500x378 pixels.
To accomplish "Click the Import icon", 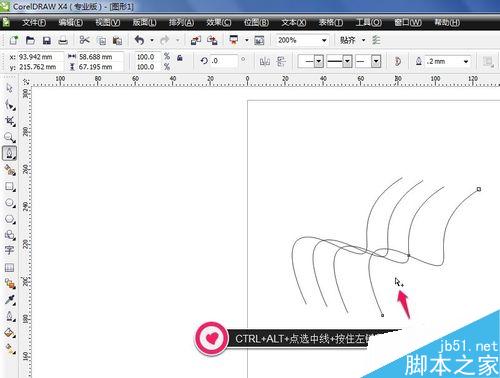I will [195, 40].
